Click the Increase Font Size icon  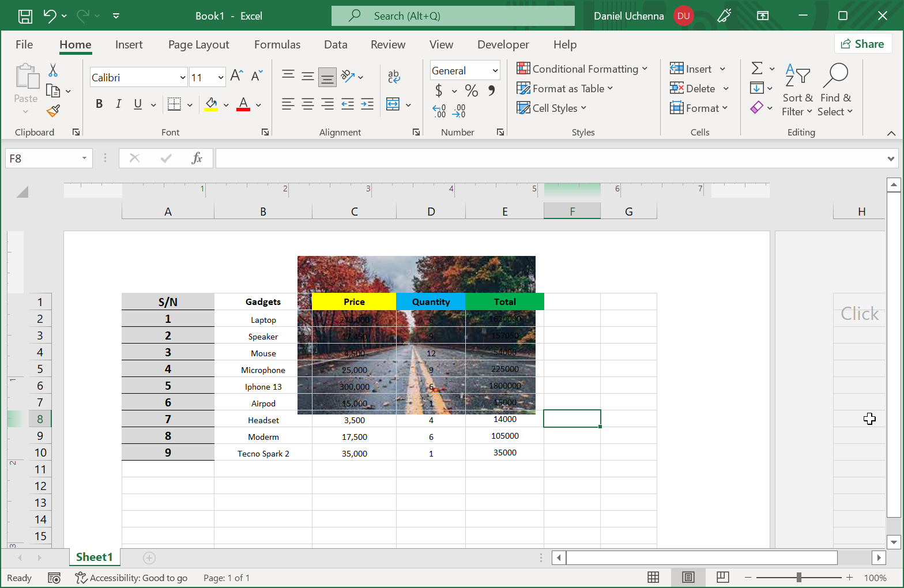[236, 76]
